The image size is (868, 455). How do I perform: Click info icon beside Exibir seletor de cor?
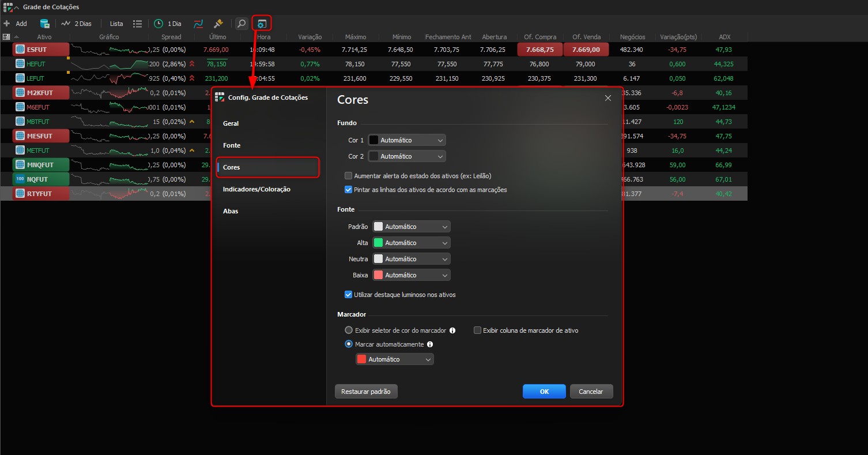tap(452, 330)
